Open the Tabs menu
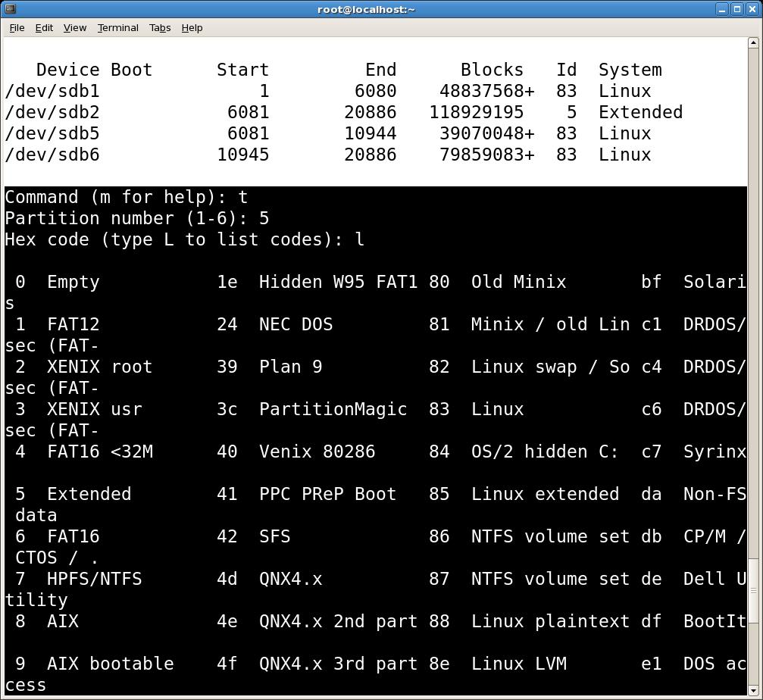This screenshot has width=763, height=700. (160, 27)
